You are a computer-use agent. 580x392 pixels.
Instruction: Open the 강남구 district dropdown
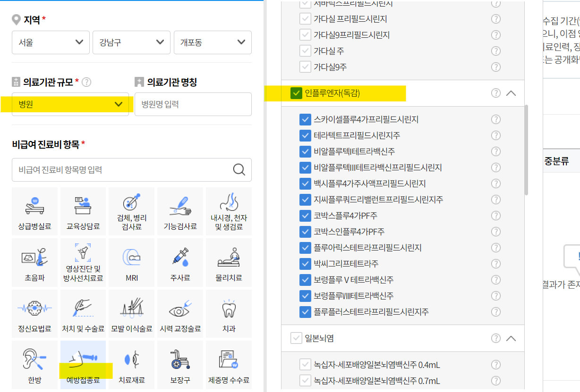coord(131,42)
